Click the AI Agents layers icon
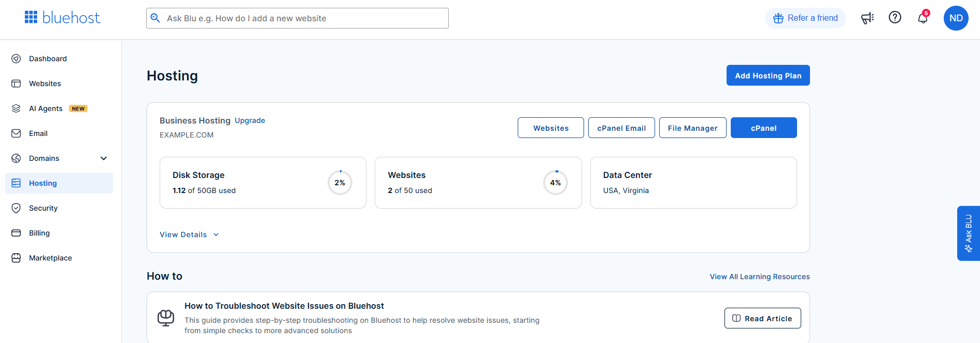 pyautogui.click(x=16, y=108)
